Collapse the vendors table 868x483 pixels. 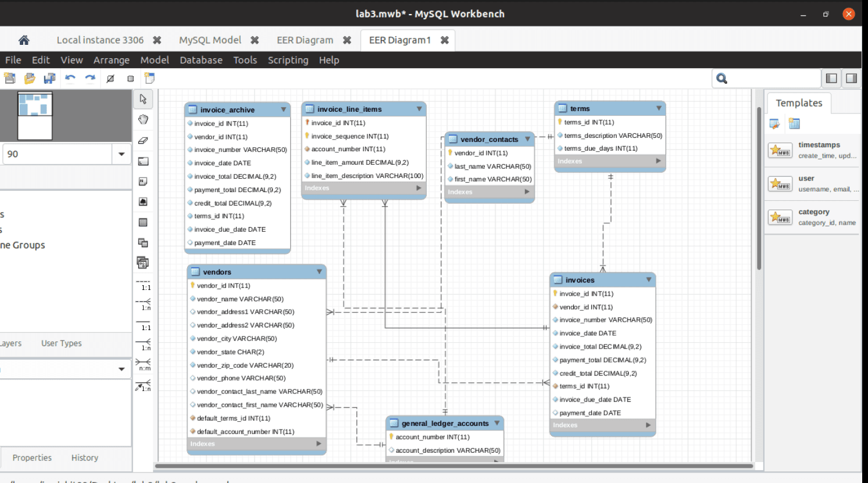point(319,272)
